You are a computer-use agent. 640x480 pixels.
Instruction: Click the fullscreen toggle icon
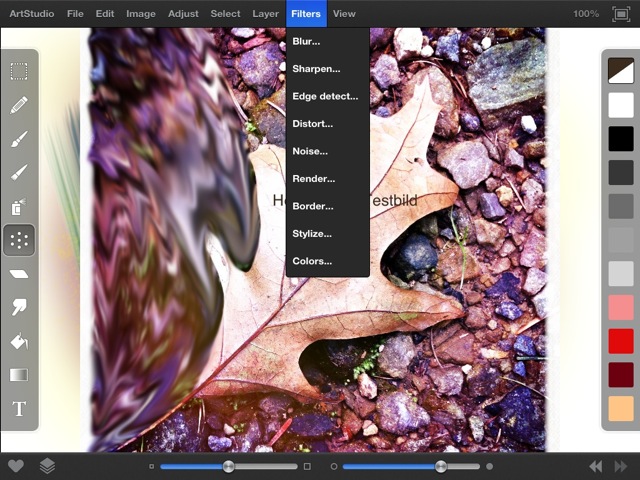[x=620, y=14]
